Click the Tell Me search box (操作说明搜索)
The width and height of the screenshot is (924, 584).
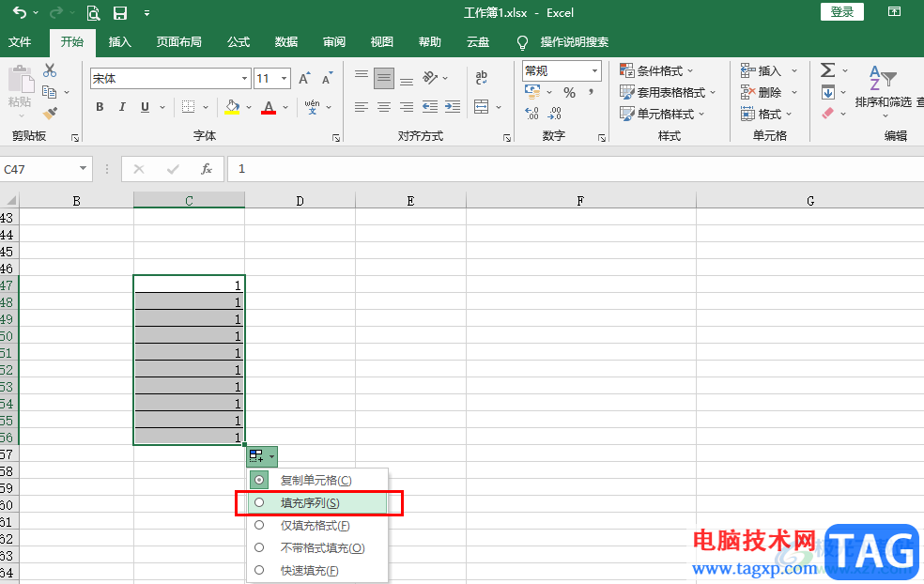pos(574,42)
